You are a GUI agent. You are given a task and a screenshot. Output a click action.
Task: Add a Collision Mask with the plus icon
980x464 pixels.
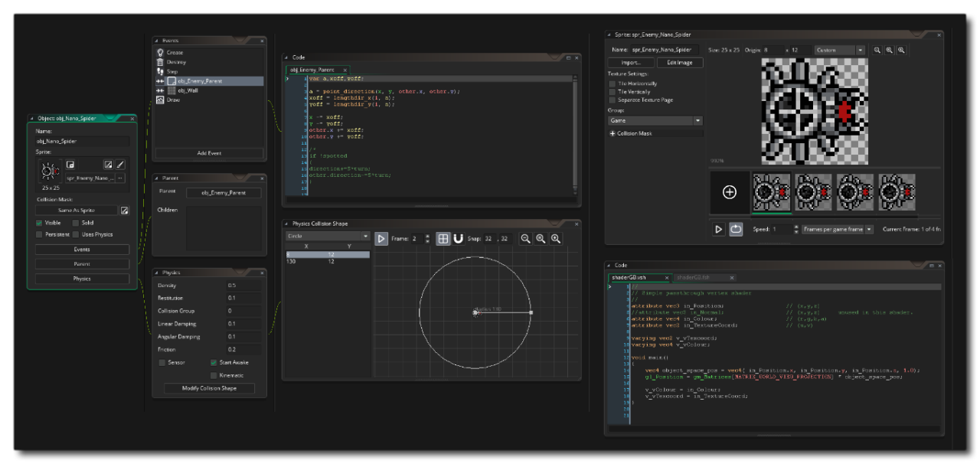612,132
